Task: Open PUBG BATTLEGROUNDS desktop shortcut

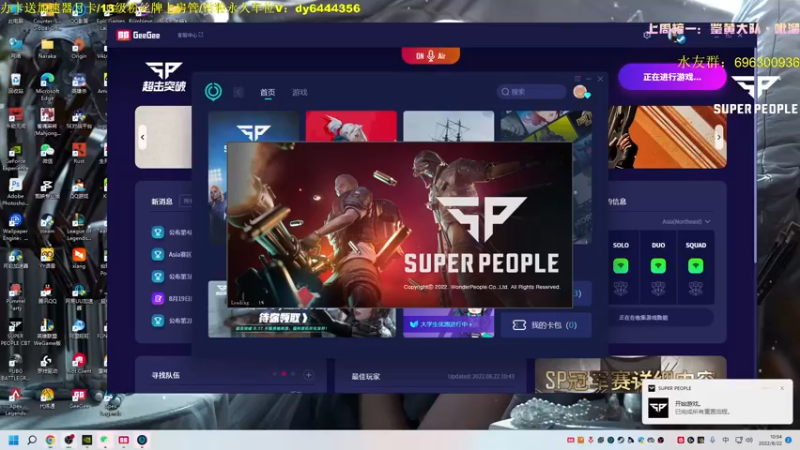Action: (15, 368)
